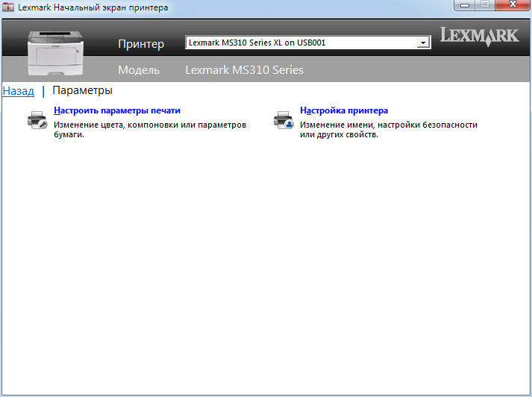
Task: Minimize the Lexmark window
Action: (465, 4)
